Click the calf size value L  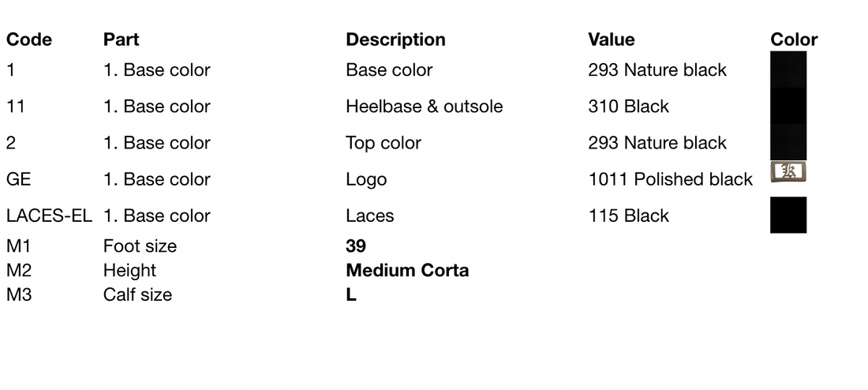(x=351, y=294)
